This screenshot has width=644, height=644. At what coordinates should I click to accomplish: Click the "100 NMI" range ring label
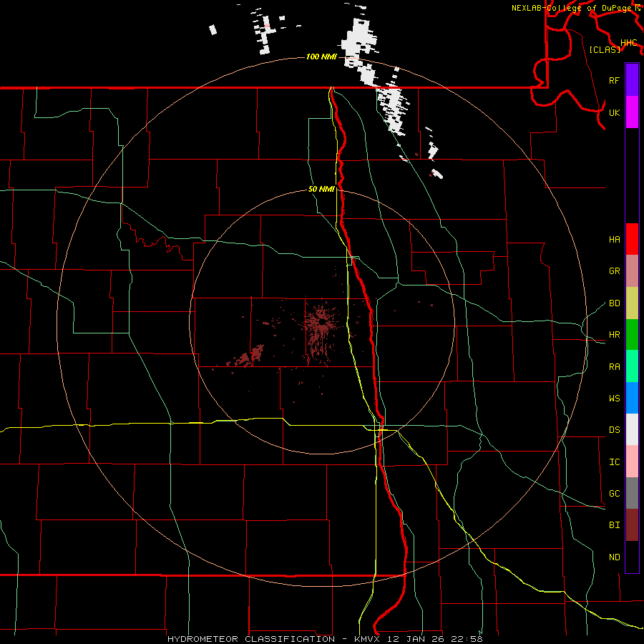(321, 57)
